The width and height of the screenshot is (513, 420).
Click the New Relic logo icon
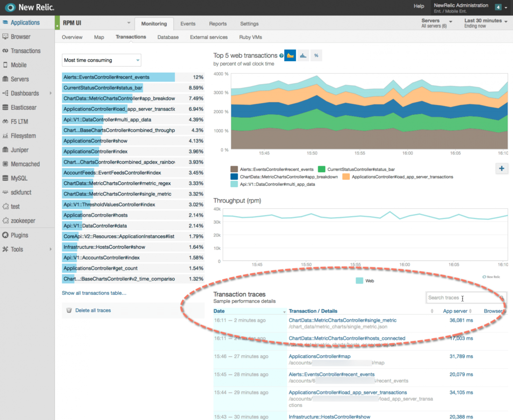pos(10,7)
